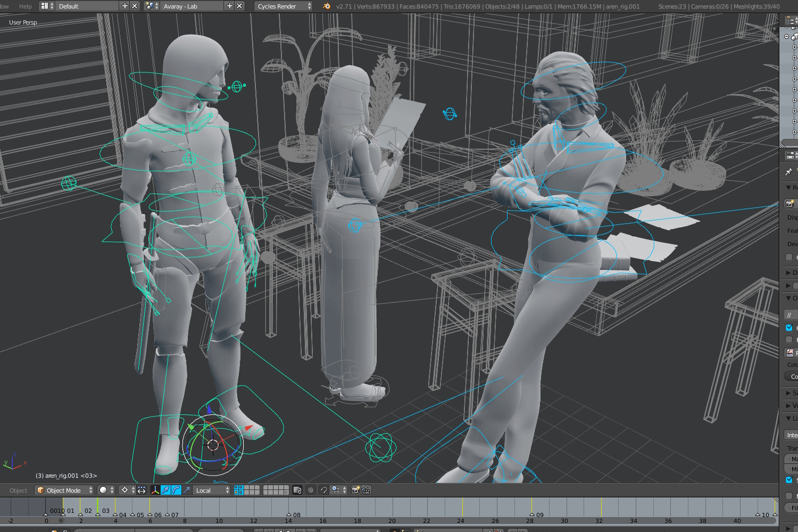
Task: Select the scale manipulator icon
Action: click(x=186, y=490)
